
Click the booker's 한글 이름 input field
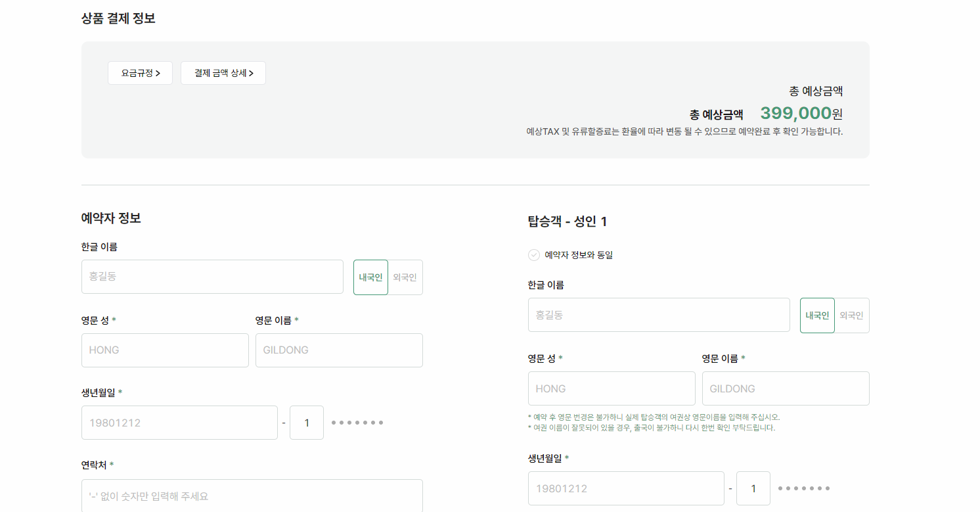coord(212,277)
